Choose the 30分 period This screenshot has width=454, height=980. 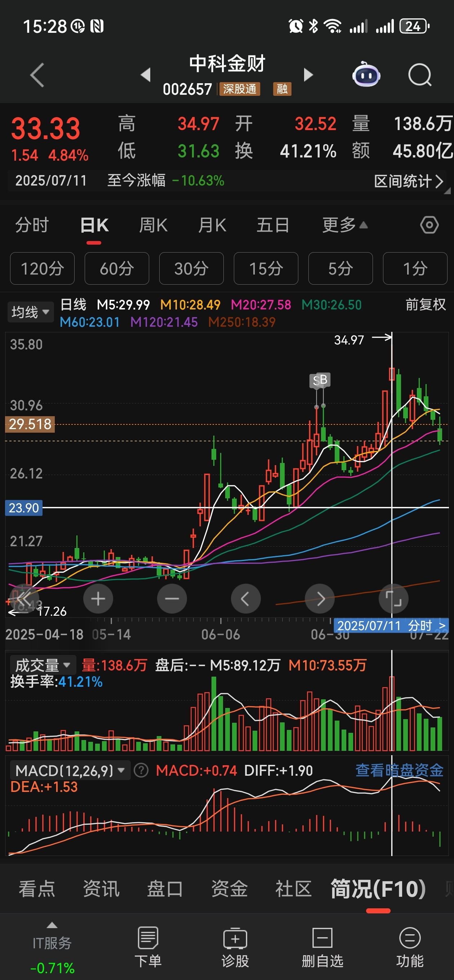pyautogui.click(x=191, y=268)
